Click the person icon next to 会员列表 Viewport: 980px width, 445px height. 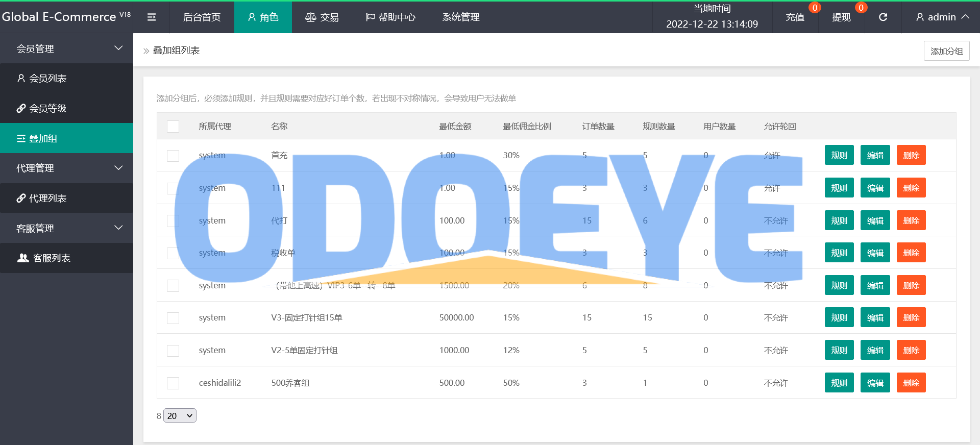pyautogui.click(x=21, y=78)
